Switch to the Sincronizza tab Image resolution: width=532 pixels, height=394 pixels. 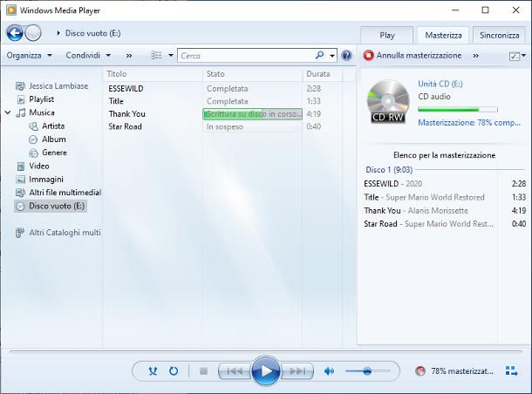499,35
